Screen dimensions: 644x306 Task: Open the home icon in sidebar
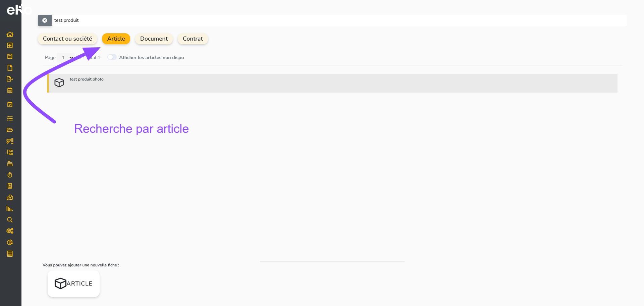[10, 34]
